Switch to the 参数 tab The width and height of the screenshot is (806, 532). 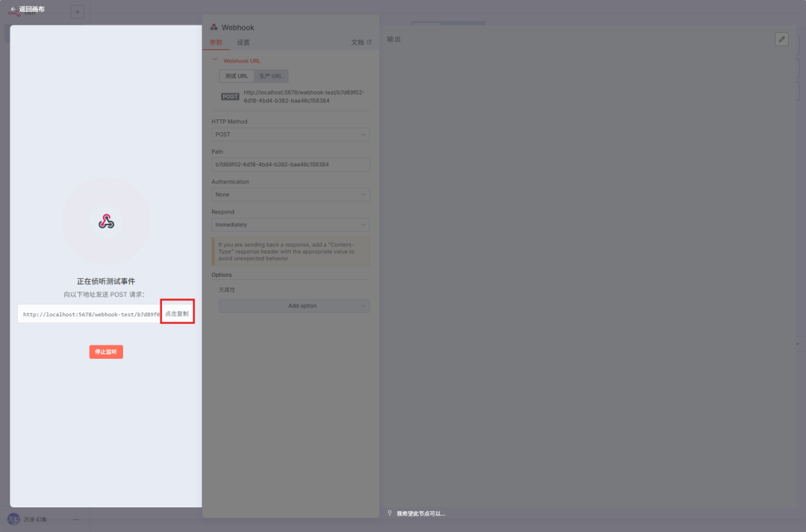coord(216,43)
